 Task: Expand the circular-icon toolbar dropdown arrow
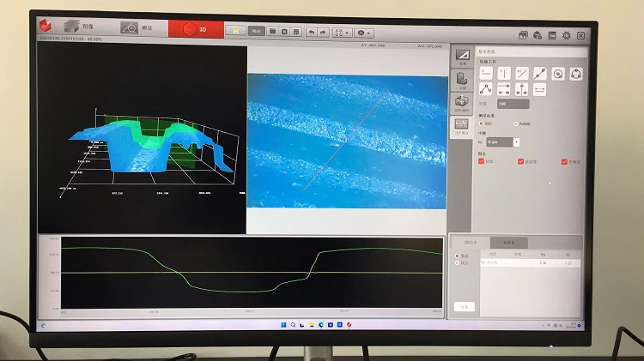pyautogui.click(x=370, y=32)
